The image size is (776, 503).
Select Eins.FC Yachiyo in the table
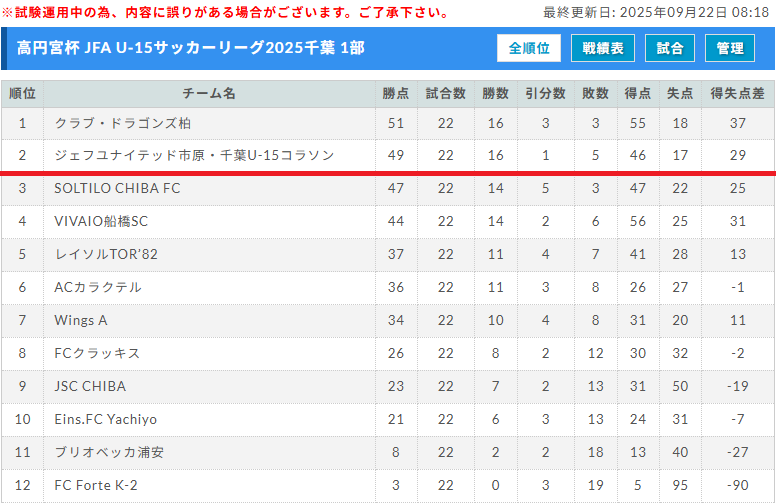pyautogui.click(x=106, y=419)
